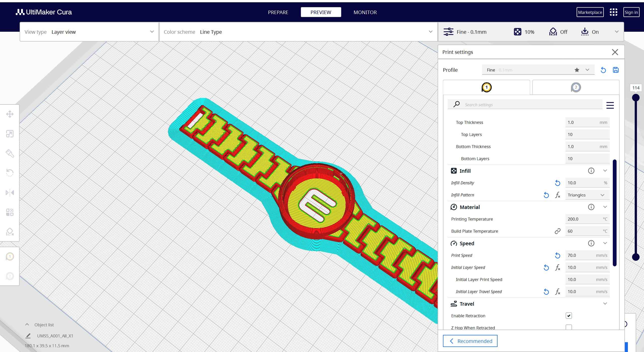Switch to the PREPARE stage
Image resolution: width=644 pixels, height=352 pixels.
tap(278, 12)
